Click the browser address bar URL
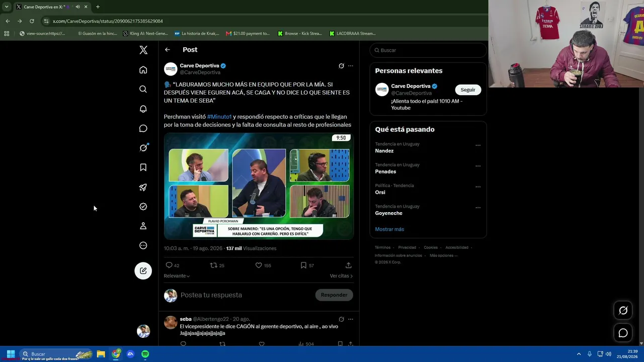Screen dimensions: 644x362 (108, 21)
